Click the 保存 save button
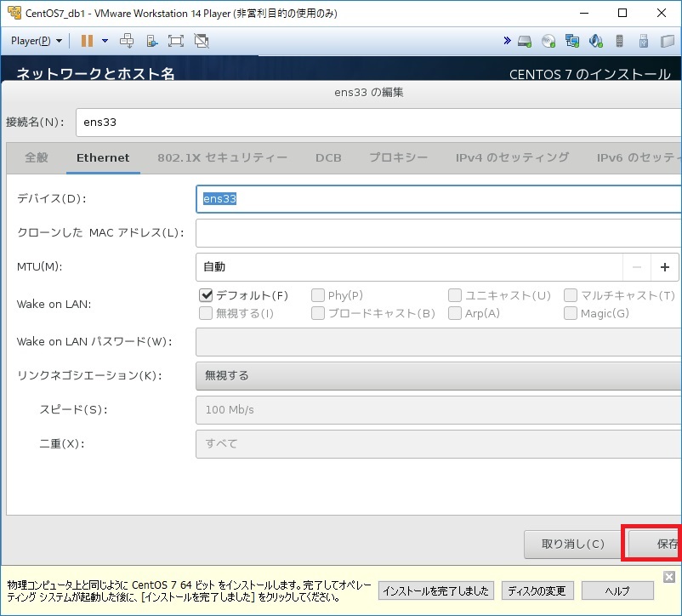This screenshot has height=616, width=682. click(655, 544)
